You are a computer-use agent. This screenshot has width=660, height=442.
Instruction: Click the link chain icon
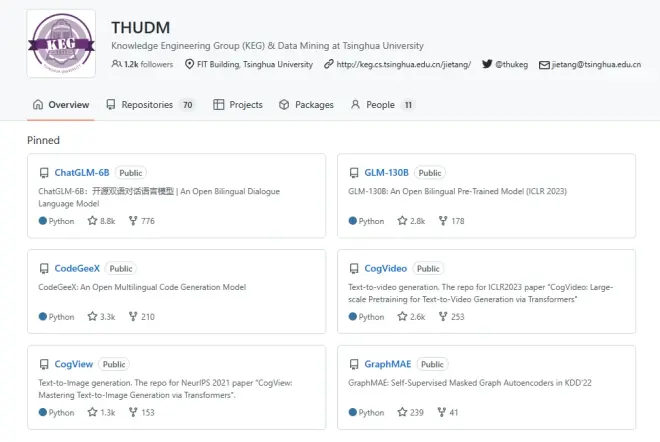click(x=329, y=64)
